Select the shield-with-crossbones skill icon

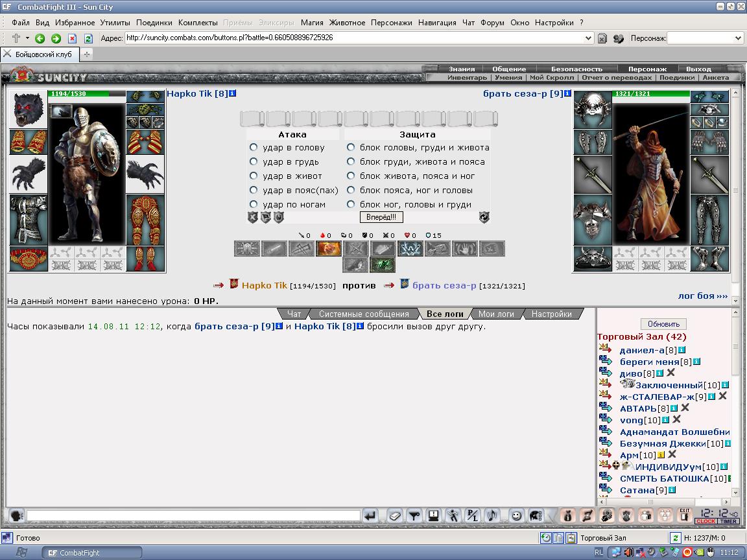point(247,249)
